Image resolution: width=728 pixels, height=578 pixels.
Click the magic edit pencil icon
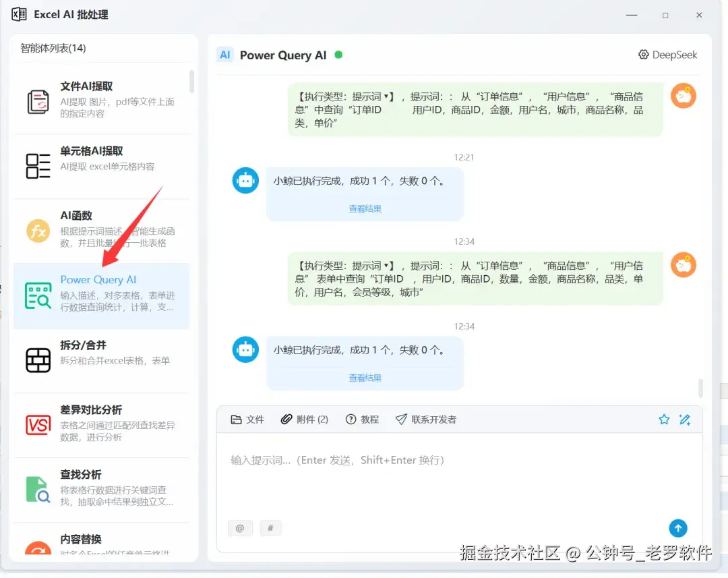click(685, 419)
